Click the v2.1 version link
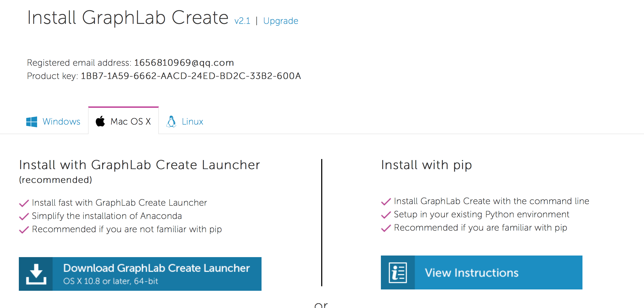The width and height of the screenshot is (644, 308). pyautogui.click(x=242, y=21)
